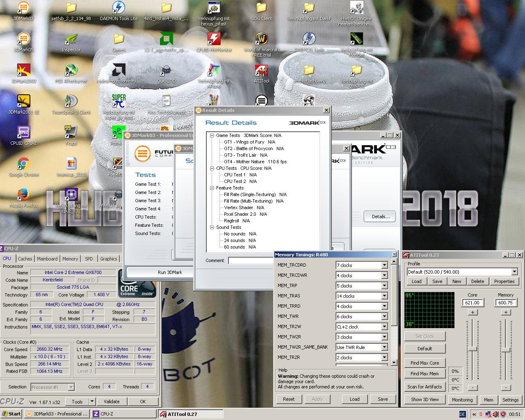The width and height of the screenshot is (525, 420).
Task: Open the GOG Client folder icon
Action: point(261,11)
